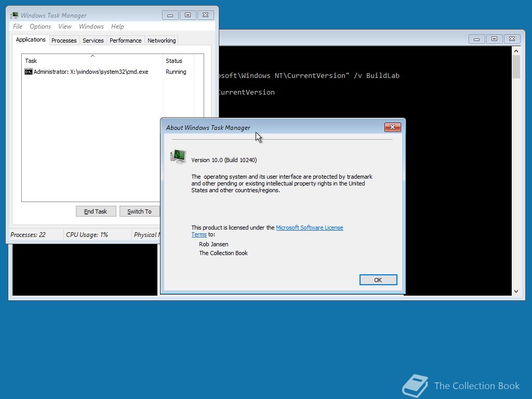Select the cmd.exe Administrator task row
The width and height of the screenshot is (532, 399).
pos(91,72)
